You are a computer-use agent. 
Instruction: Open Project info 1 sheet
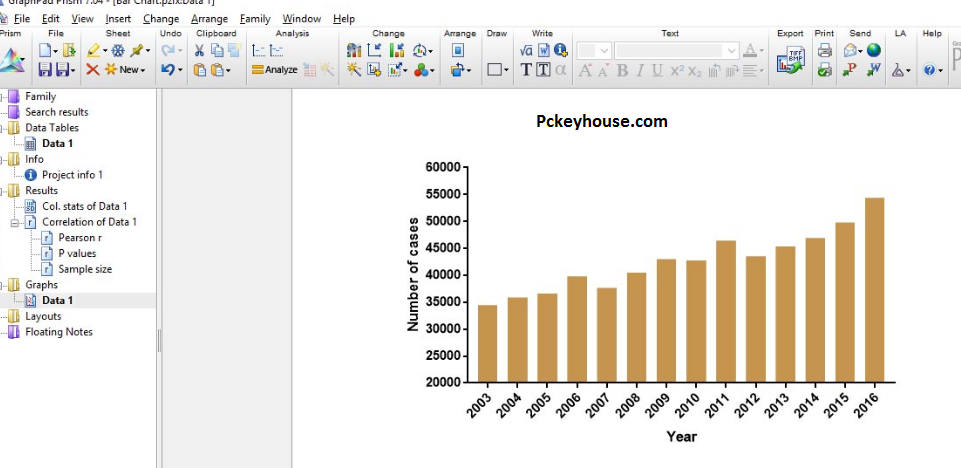click(x=72, y=175)
